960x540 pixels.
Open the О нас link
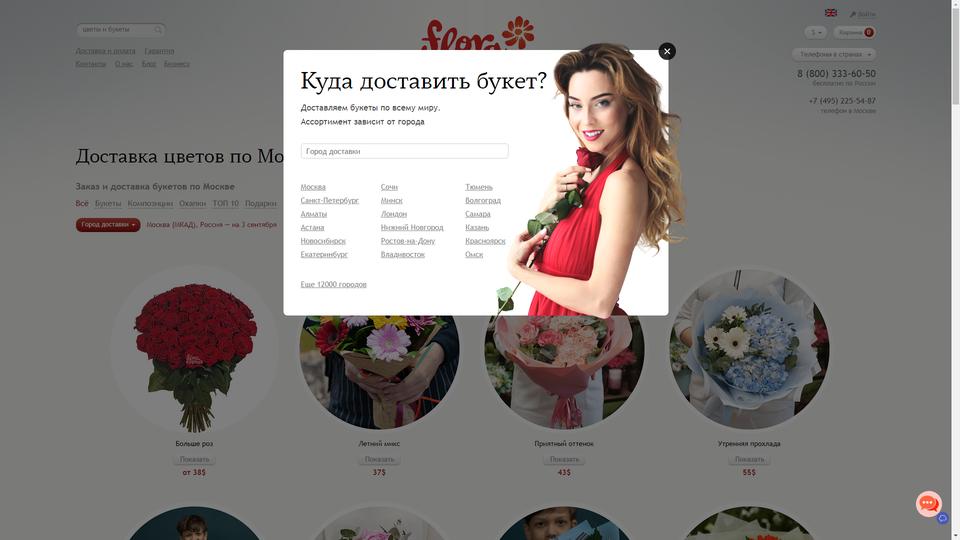point(124,64)
